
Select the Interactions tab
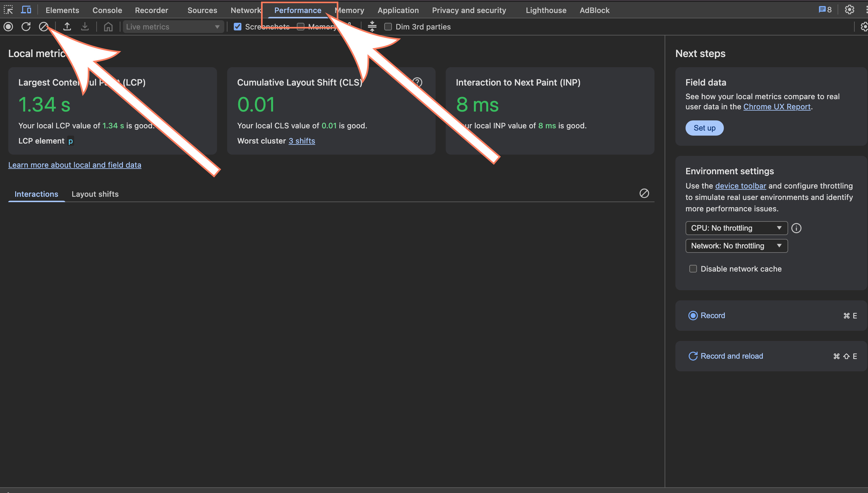36,194
